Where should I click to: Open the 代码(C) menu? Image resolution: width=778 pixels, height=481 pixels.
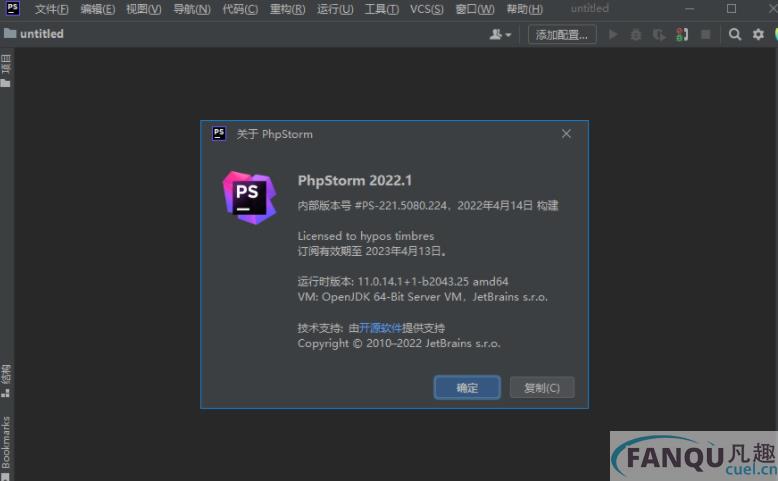240,9
